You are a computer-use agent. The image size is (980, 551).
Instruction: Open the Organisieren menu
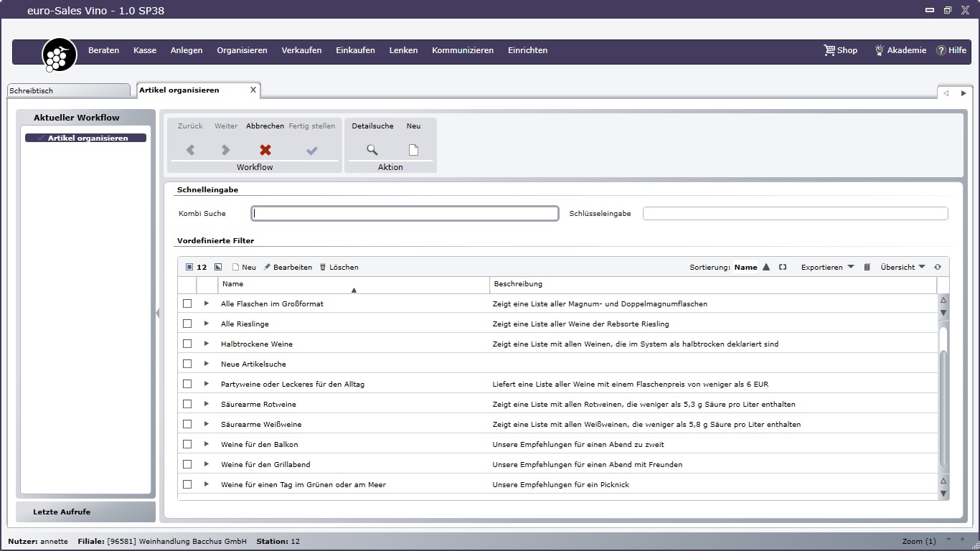(242, 50)
